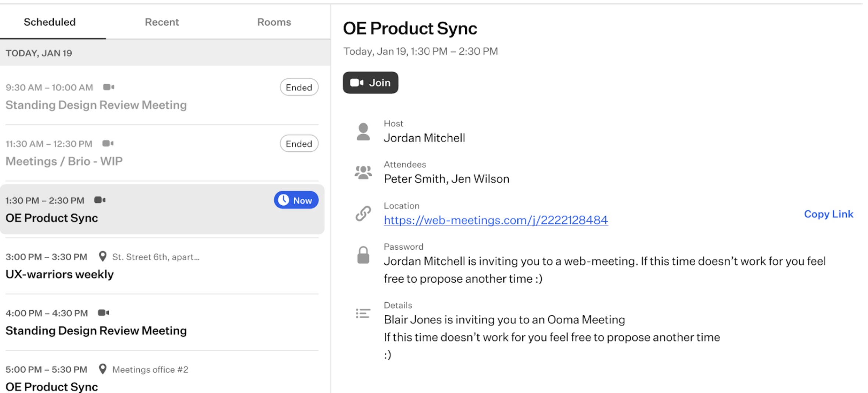
Task: Click attendees Peter Smith, Jen Wilson
Action: tap(446, 179)
